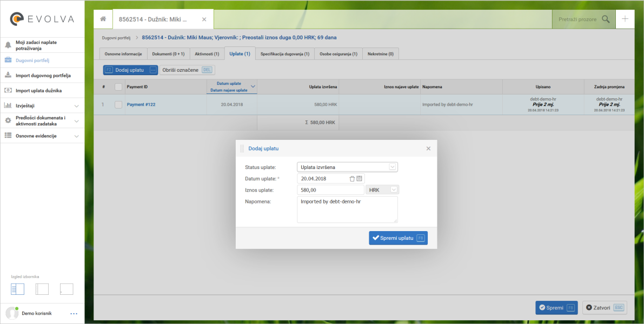Open the calendar picker for Datum uplate
Image resolution: width=644 pixels, height=324 pixels.
tap(360, 178)
